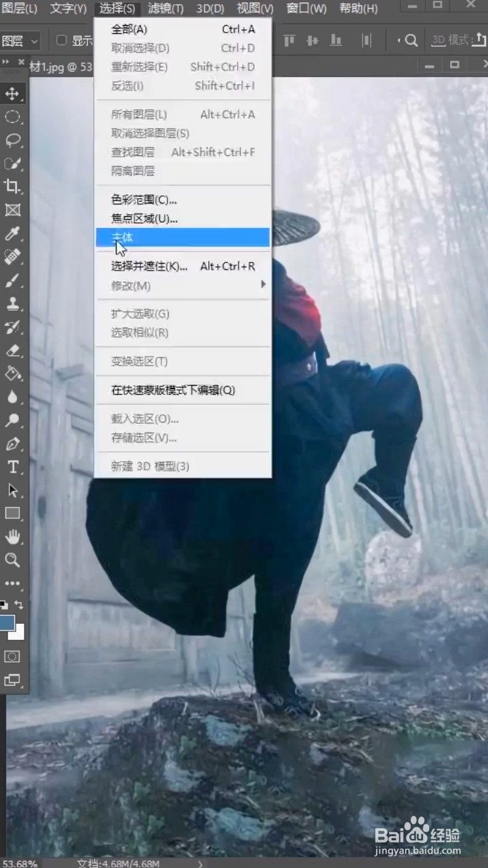Select the Elliptical Marquee tool
The image size is (488, 868).
13,117
